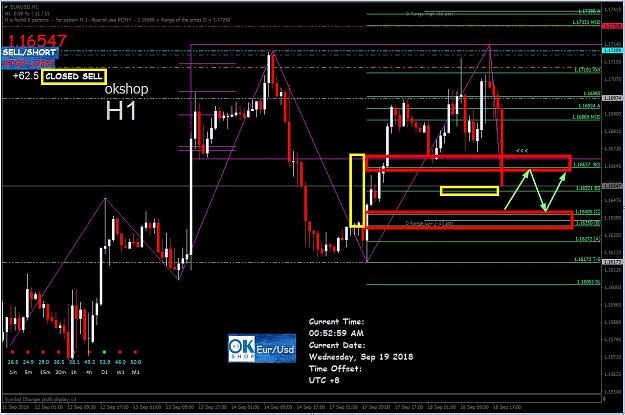Click the Bearish pattern info line at top

click(118, 20)
